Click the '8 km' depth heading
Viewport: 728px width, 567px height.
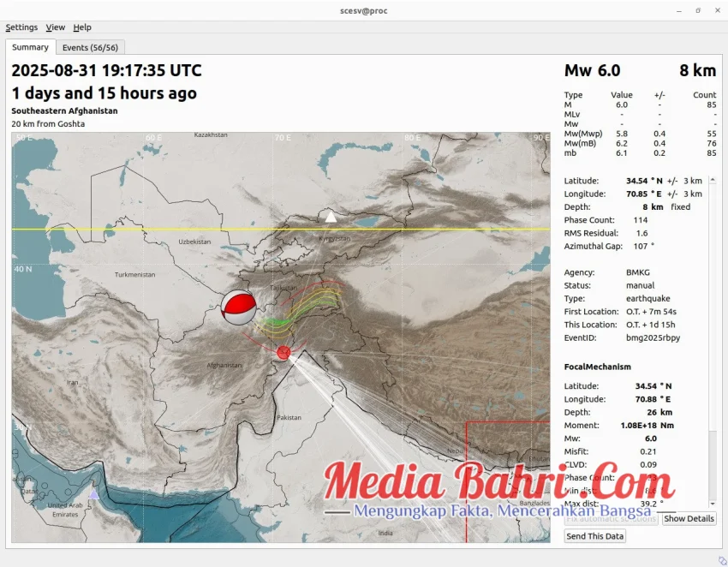[697, 70]
